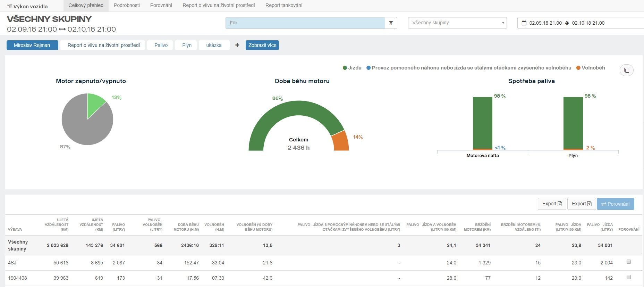Click the 2436:10 engine runtime value
Image resolution: width=644 pixels, height=287 pixels.
190,245
